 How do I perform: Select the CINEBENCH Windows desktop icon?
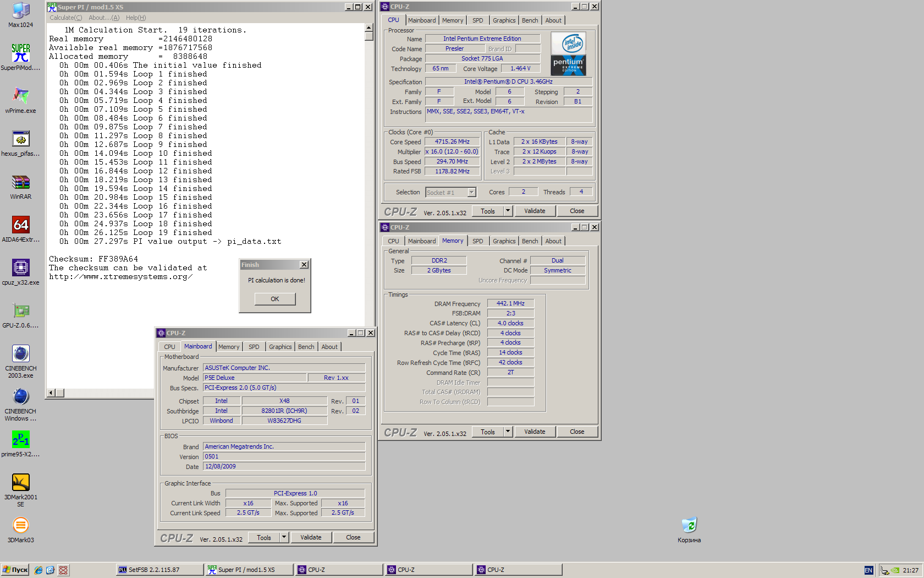(x=20, y=404)
